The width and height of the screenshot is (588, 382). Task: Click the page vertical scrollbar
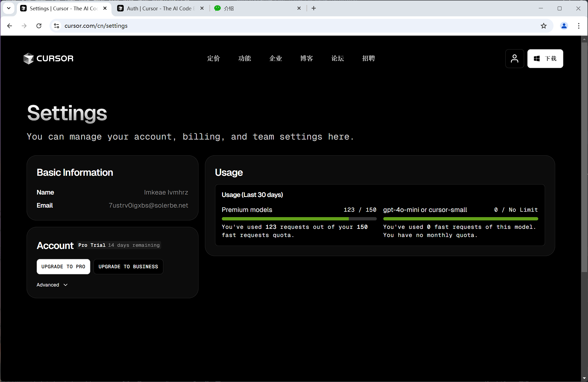[x=584, y=157]
